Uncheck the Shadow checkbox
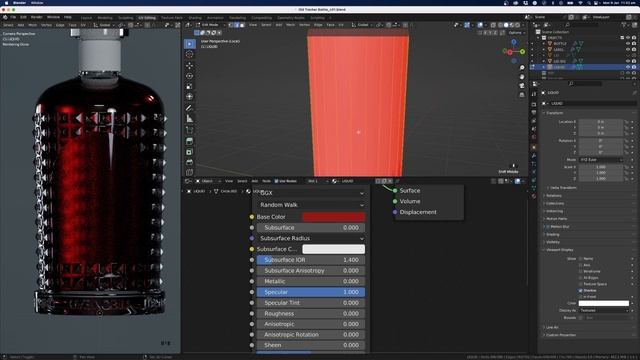 [x=580, y=291]
